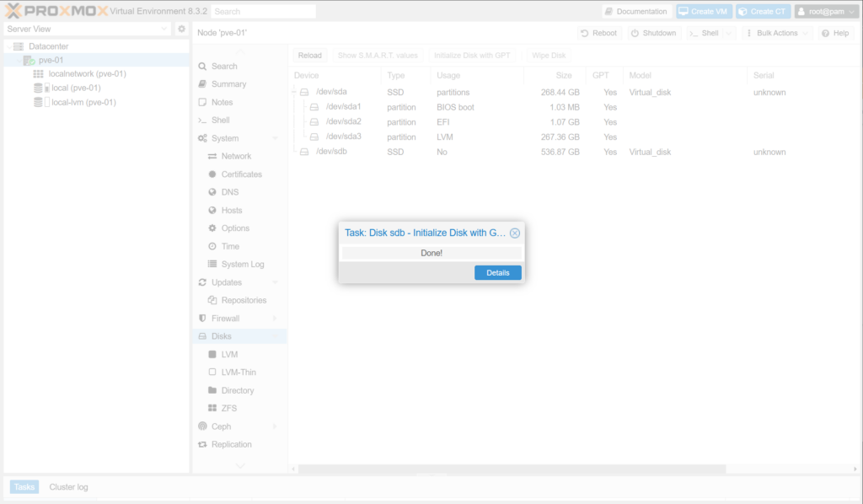
Task: Switch to the Cluster log tab
Action: [x=68, y=487]
